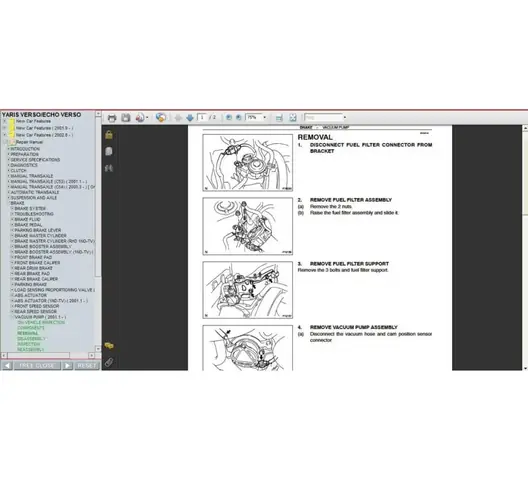Image resolution: width=528 pixels, height=480 pixels.
Task: Select CLUTCH in the tree
Action: tap(18, 170)
